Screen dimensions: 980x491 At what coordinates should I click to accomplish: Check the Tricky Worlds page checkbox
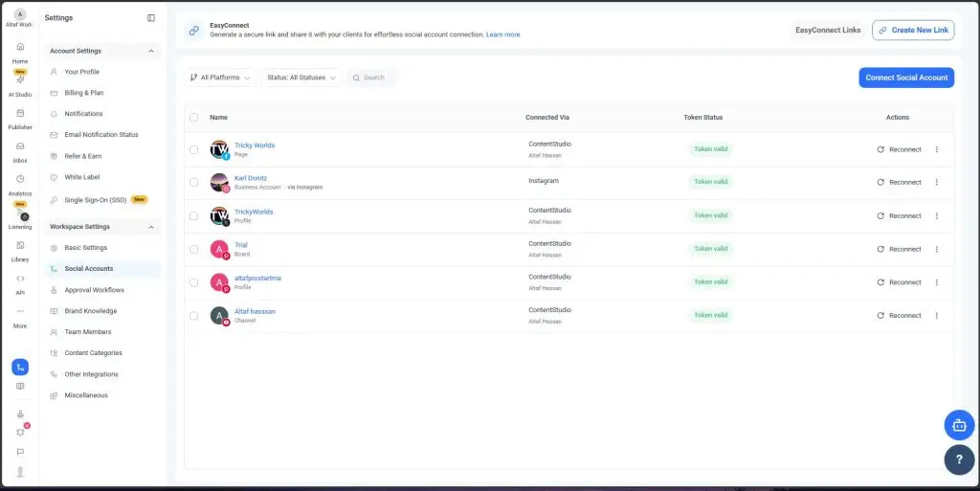point(193,149)
